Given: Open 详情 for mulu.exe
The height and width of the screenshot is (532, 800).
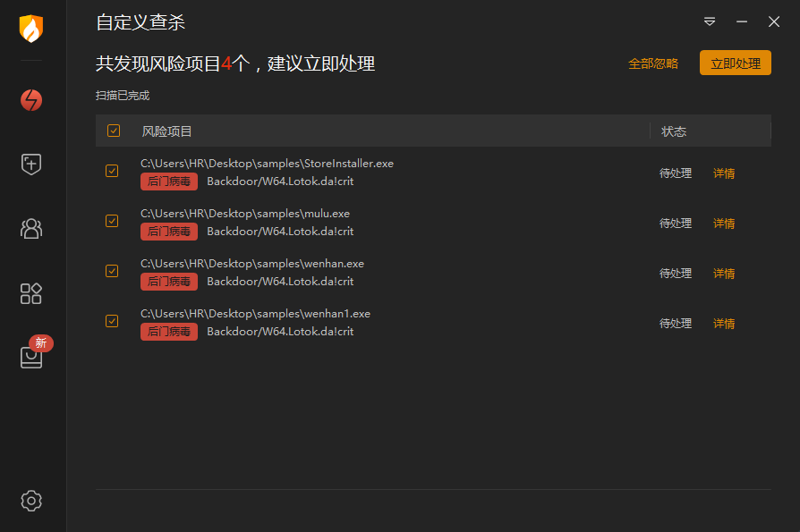Looking at the screenshot, I should pyautogui.click(x=723, y=224).
